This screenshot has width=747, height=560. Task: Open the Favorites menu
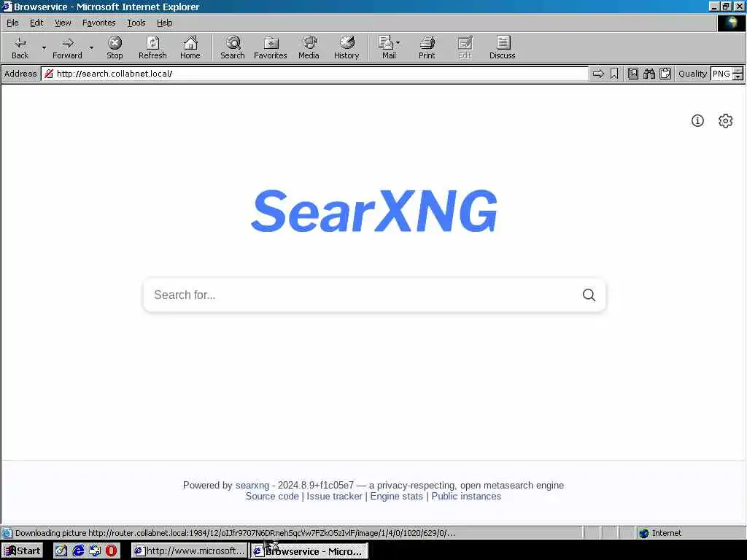[x=98, y=23]
